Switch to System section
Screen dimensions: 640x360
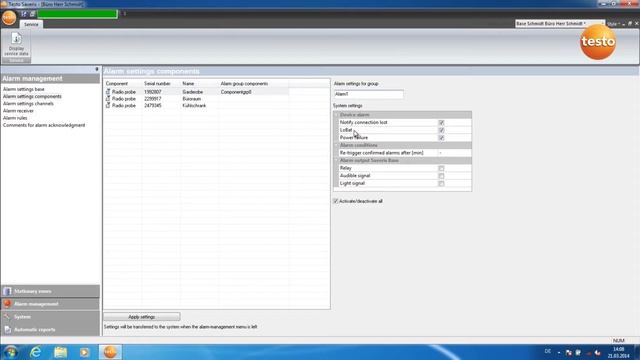click(50, 317)
